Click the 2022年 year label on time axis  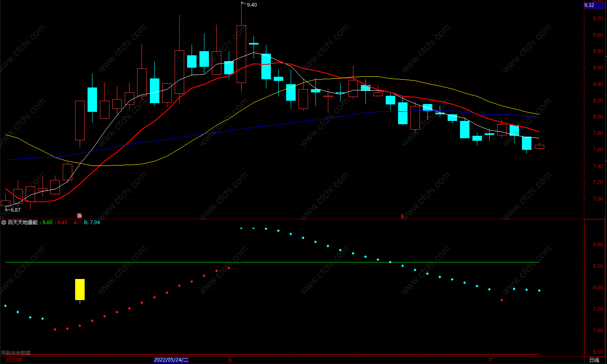coord(14,360)
